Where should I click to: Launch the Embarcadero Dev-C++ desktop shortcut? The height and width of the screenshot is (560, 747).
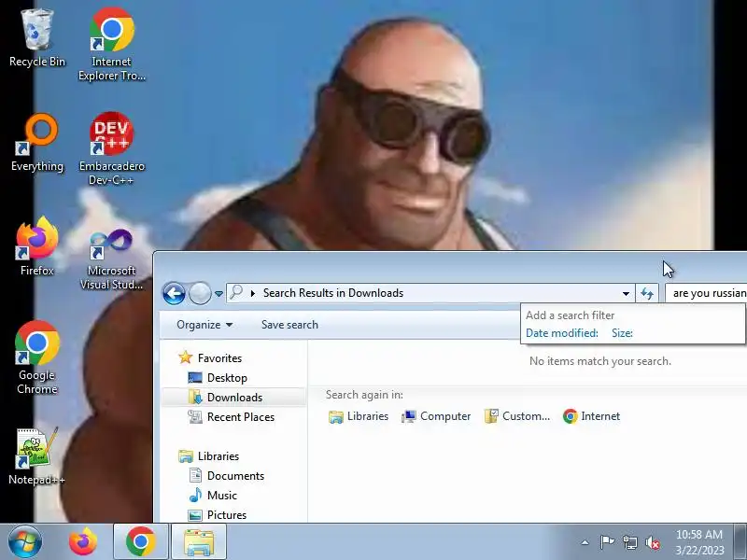tap(111, 147)
